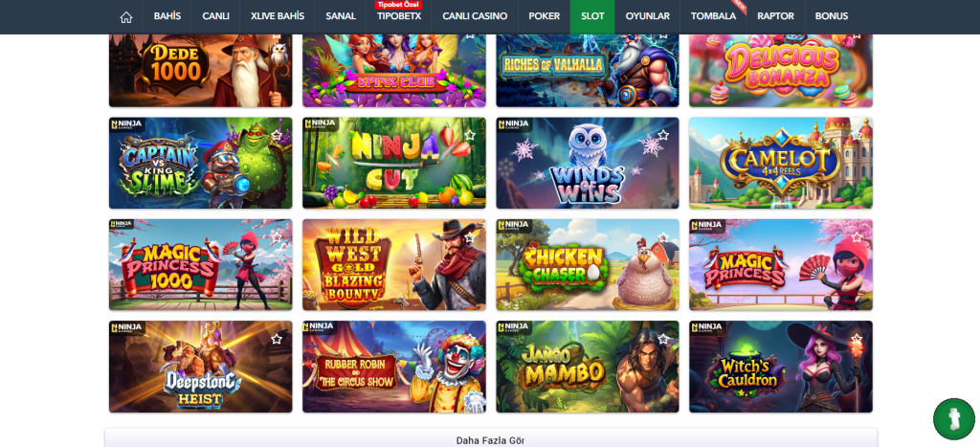
Task: Click the green scroll-to-top arrow button
Action: click(x=954, y=419)
